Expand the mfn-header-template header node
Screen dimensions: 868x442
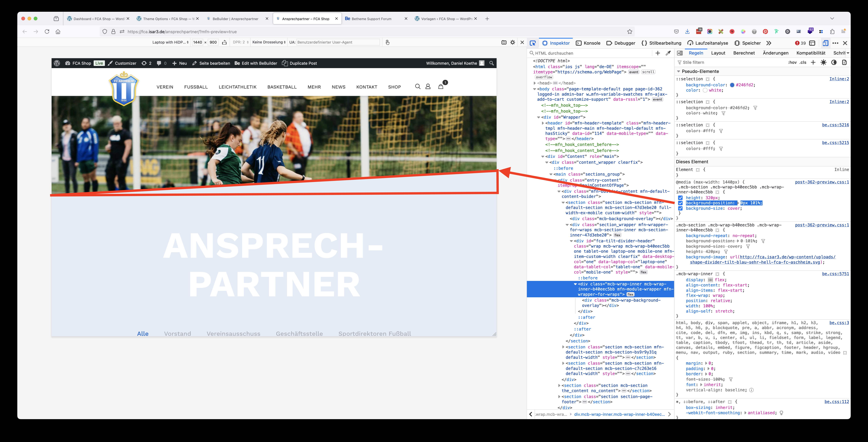coord(543,123)
